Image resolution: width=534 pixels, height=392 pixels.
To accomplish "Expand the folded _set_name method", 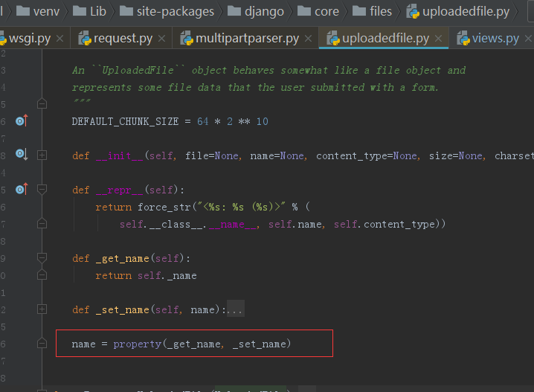I will coord(42,309).
